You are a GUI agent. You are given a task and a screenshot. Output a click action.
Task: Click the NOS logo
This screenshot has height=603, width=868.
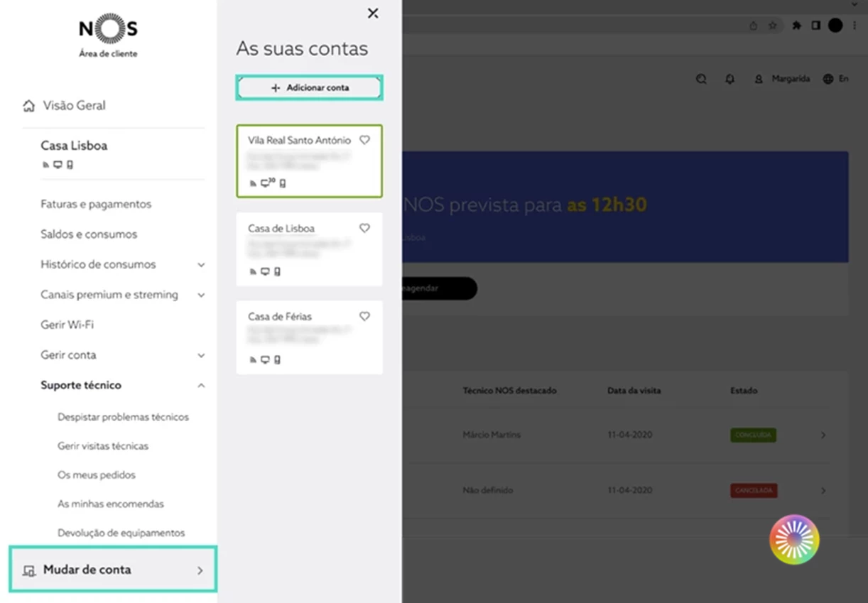pyautogui.click(x=108, y=30)
